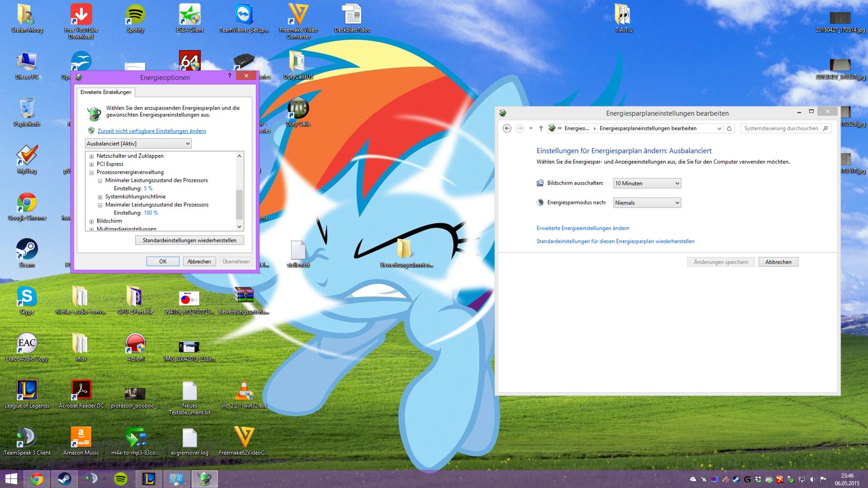Open League of Legends desktop shortcut
Viewport: 868px width, 488px height.
click(x=27, y=395)
